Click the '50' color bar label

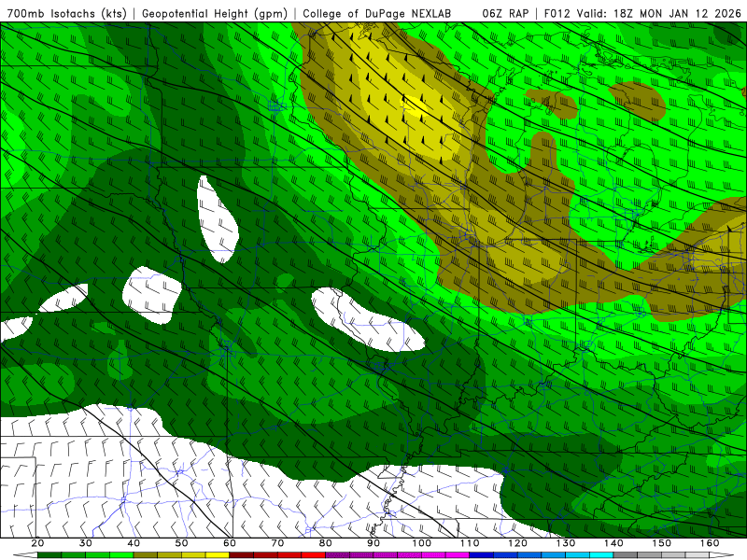(181, 543)
